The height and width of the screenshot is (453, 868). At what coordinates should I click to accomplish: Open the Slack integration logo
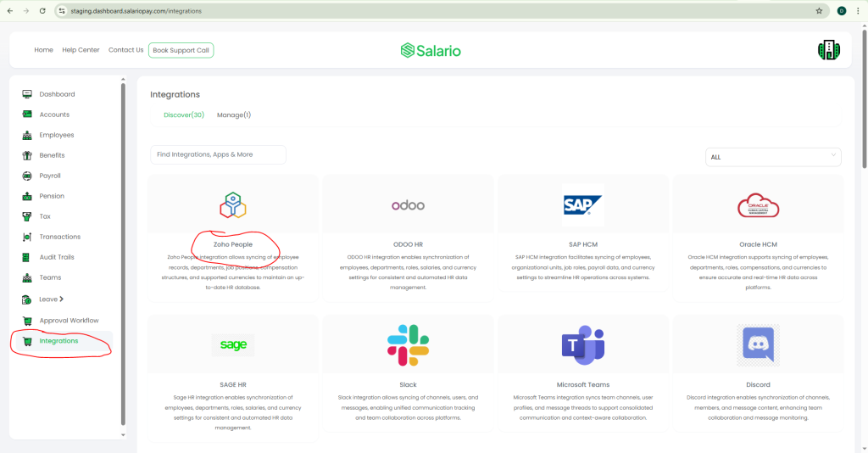point(408,345)
